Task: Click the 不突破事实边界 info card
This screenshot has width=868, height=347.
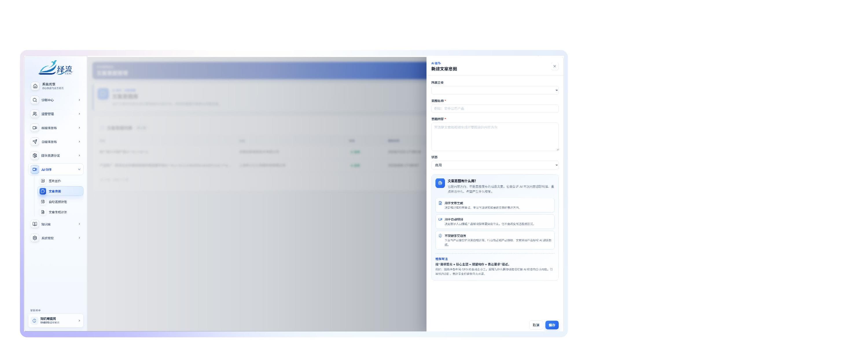Action: [x=495, y=240]
